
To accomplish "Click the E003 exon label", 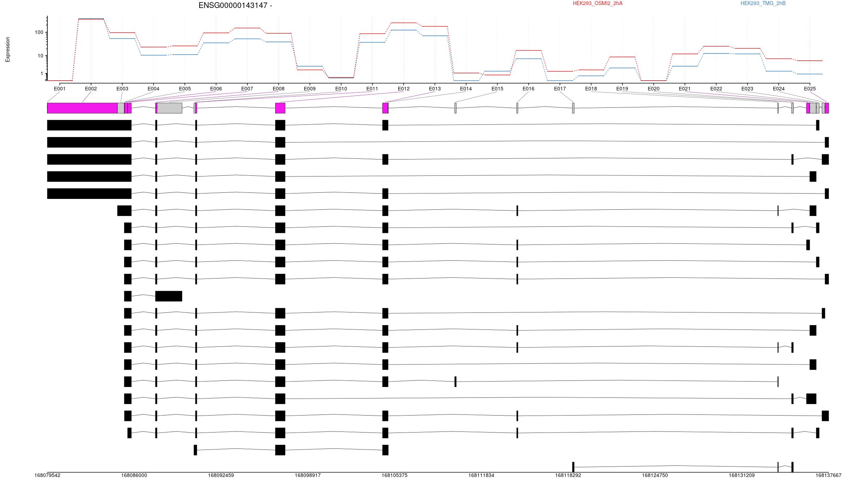I will 122,89.
